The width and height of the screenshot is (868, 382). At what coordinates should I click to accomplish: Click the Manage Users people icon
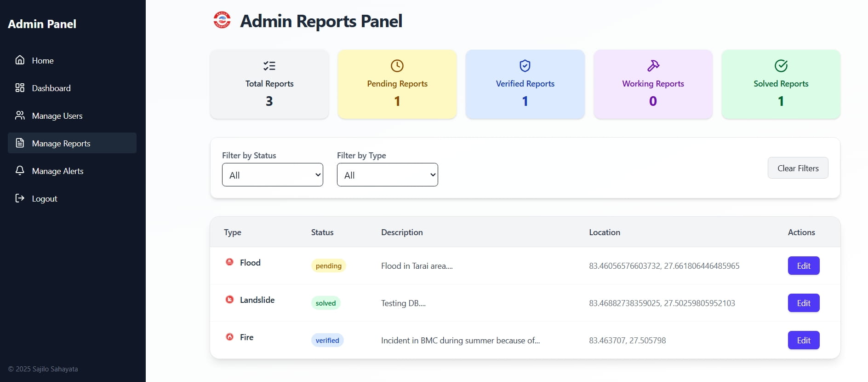[x=20, y=115]
